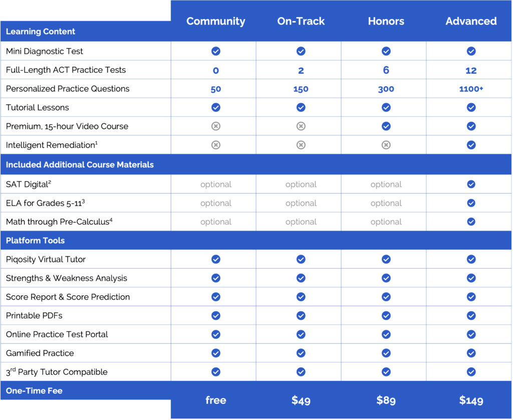
Task: Click the free Community price
Action: click(215, 400)
